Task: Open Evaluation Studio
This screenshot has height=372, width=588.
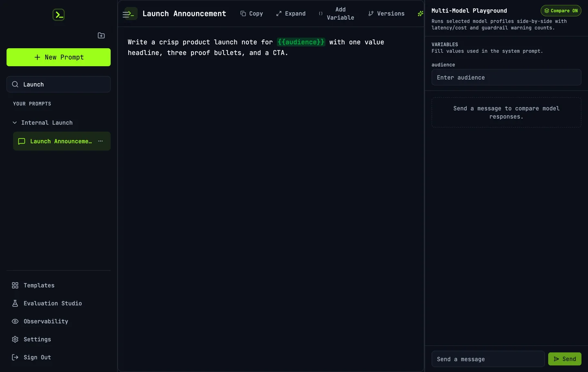Action: pos(58,303)
